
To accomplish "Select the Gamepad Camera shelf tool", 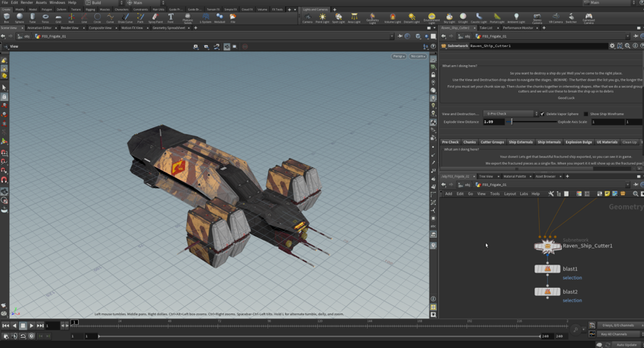I will point(588,17).
